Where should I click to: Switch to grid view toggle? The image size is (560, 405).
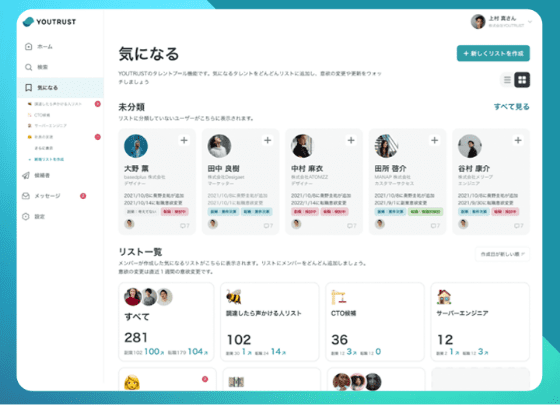pos(522,80)
